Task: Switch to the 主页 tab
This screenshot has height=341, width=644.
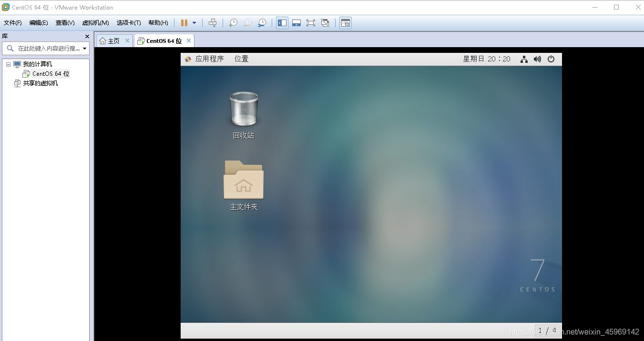Action: pos(114,41)
